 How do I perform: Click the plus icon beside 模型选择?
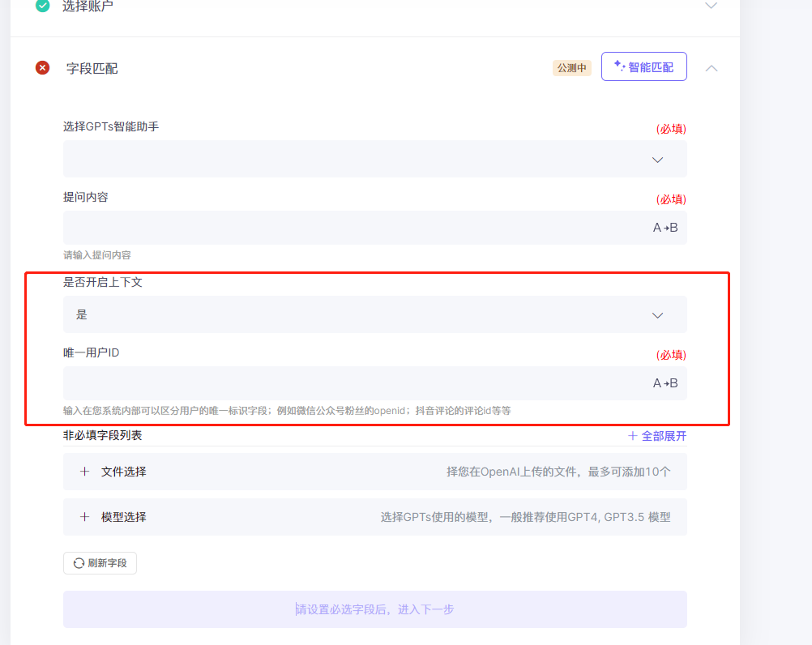pos(84,517)
